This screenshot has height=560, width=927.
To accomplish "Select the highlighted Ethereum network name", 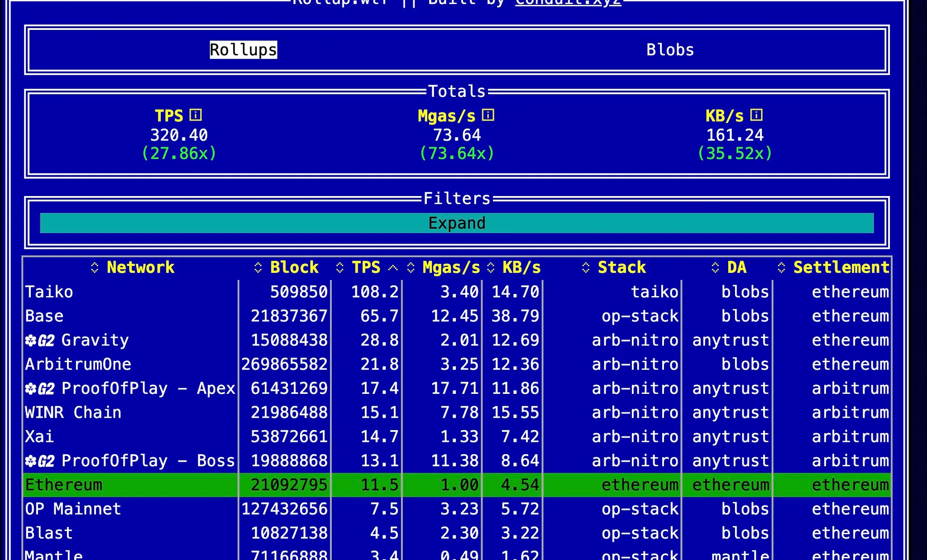I will click(64, 485).
